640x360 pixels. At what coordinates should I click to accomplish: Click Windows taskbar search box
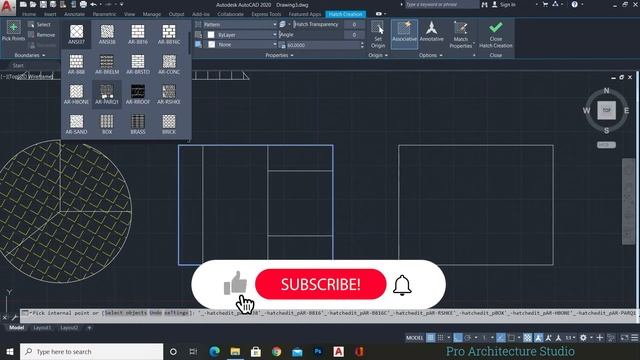(91, 351)
